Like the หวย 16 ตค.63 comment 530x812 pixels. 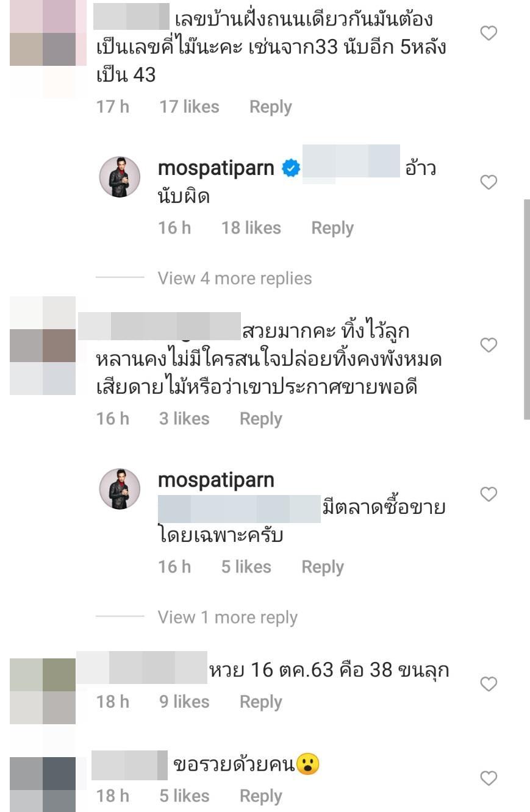point(489,685)
